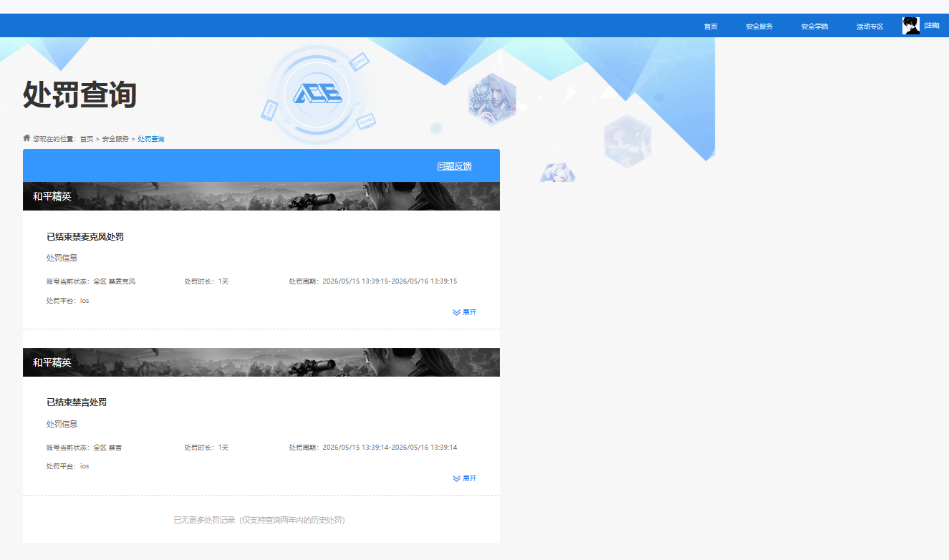949x560 pixels.
Task: Click 处罚时长 1天 in the 禁言 record
Action: [x=206, y=448]
